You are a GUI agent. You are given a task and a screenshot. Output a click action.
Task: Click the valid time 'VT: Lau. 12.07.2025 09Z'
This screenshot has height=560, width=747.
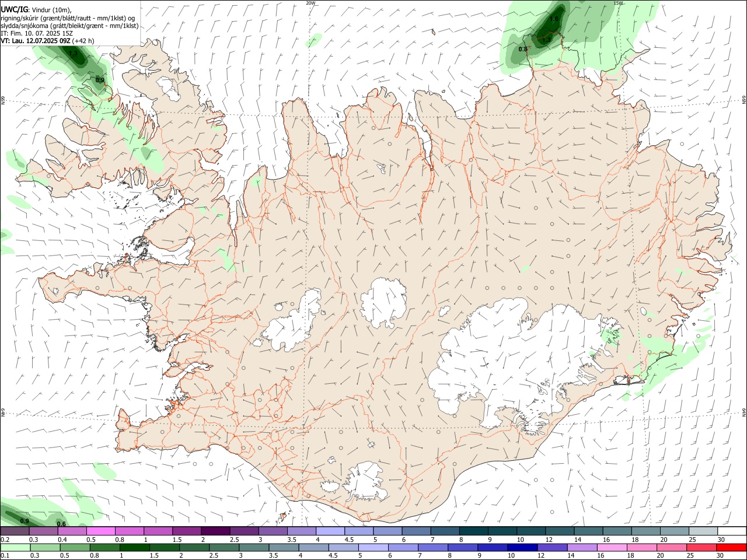click(x=36, y=41)
